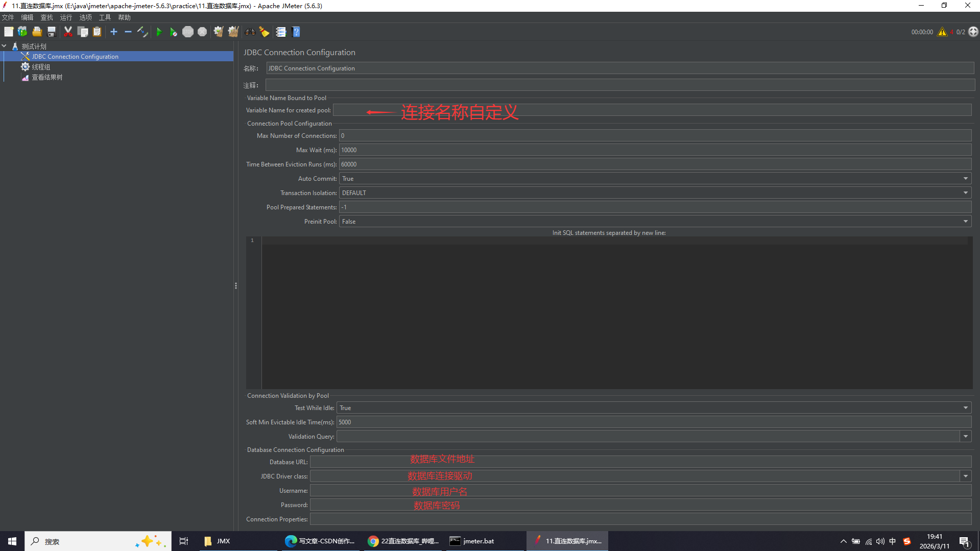The image size is (980, 551).
Task: Switch to Edge 写文章-CSDN taskbar window
Action: (x=321, y=541)
